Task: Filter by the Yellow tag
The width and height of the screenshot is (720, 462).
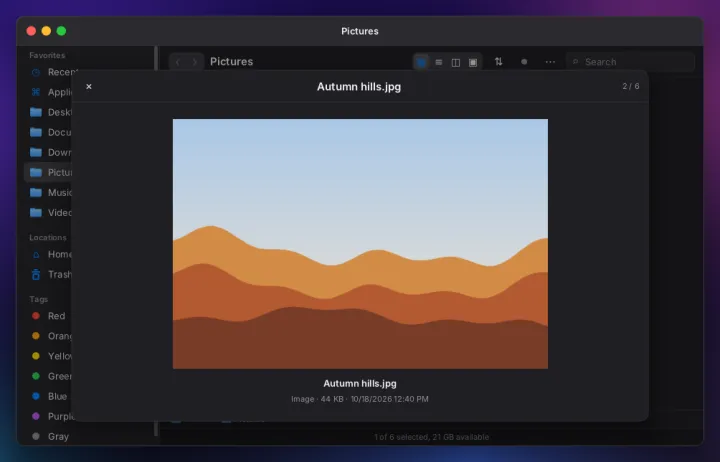Action: 48,356
